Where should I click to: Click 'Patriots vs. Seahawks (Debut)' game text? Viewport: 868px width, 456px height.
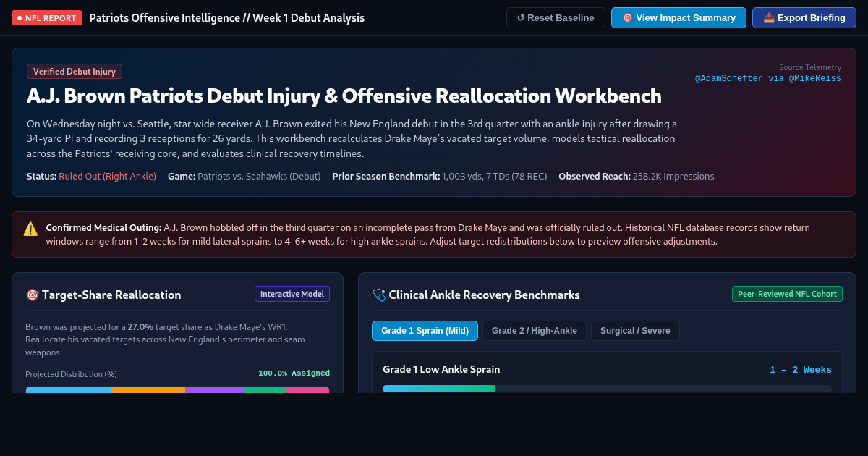coord(259,176)
